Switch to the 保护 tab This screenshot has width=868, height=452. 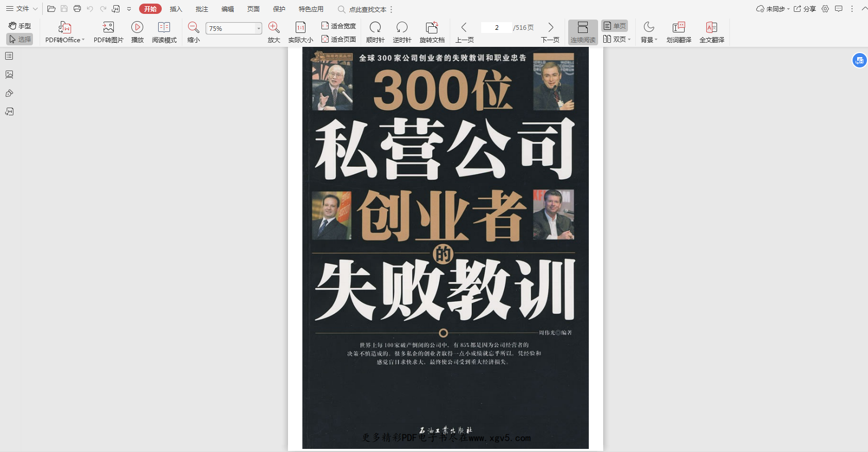[279, 9]
